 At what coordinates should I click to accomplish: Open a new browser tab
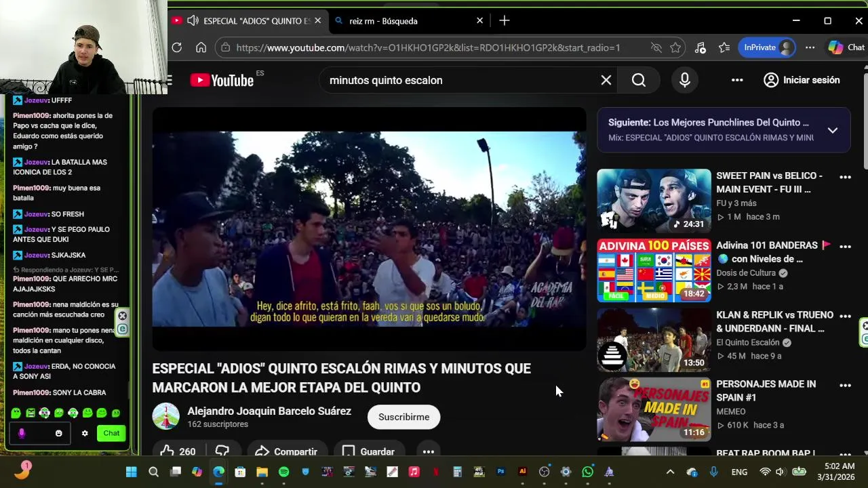pyautogui.click(x=505, y=21)
